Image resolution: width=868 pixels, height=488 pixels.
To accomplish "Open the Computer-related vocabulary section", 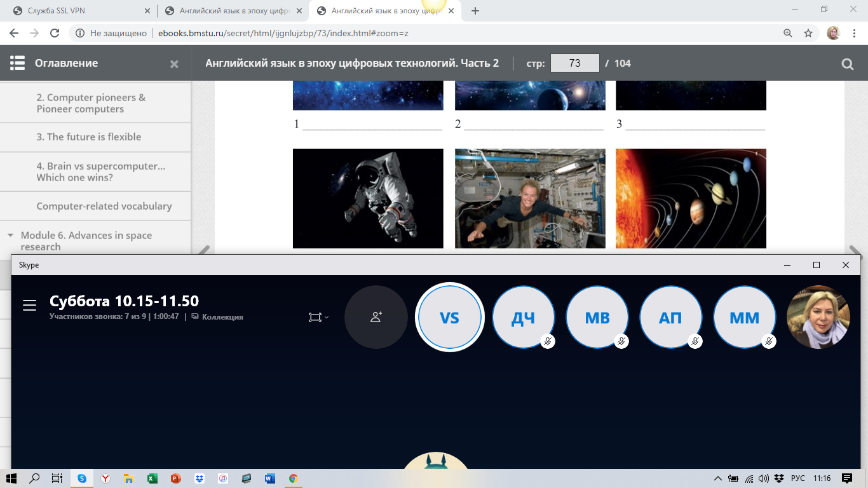I will (x=104, y=206).
